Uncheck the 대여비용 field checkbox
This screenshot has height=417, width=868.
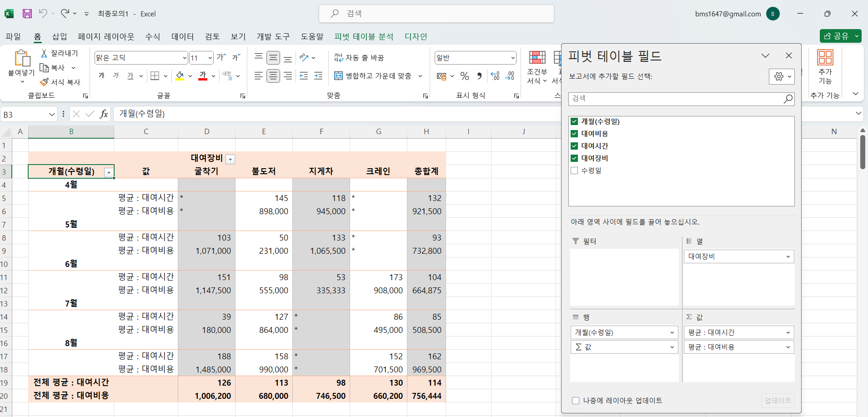coord(574,134)
